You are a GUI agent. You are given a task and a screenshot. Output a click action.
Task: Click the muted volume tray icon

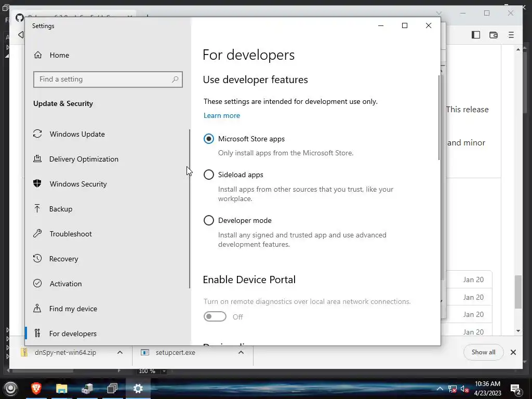click(465, 389)
